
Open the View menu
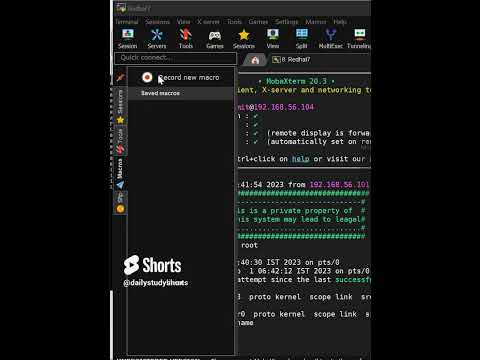183,22
